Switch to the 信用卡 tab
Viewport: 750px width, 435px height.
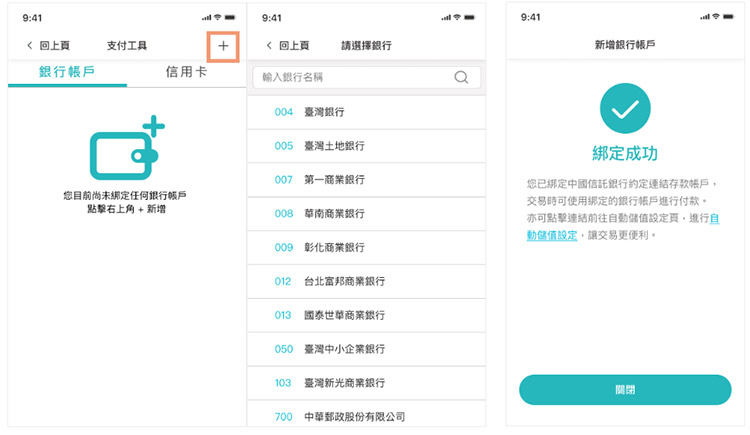186,73
